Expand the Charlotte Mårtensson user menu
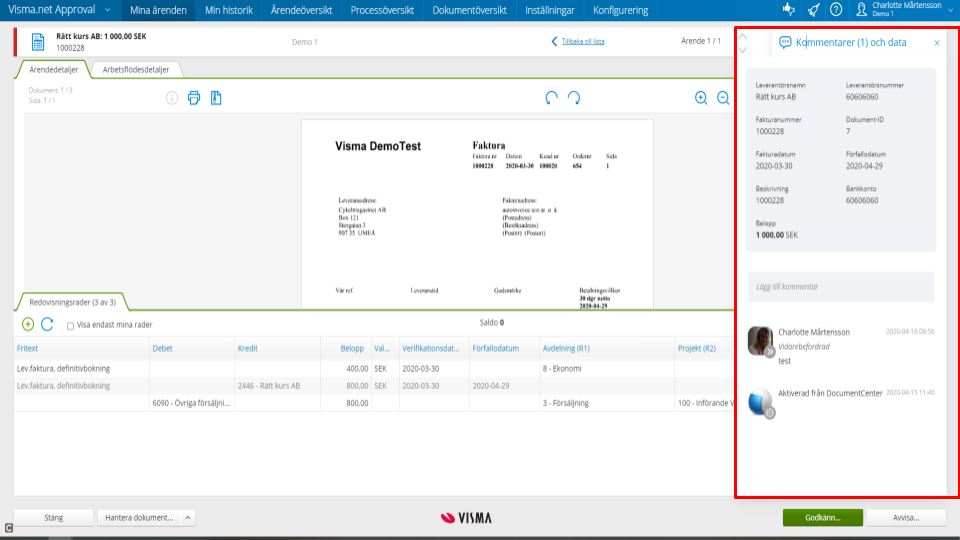960x540 pixels. coord(950,10)
